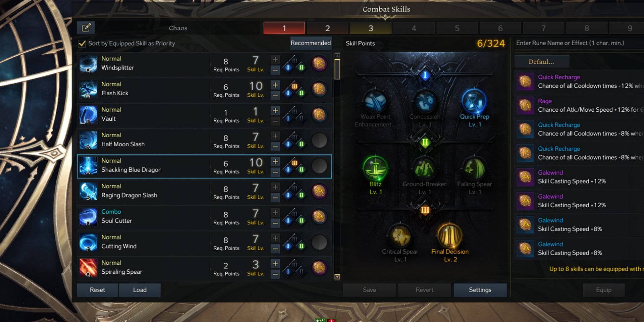
Task: Click the skill list scroll down arrow
Action: click(x=337, y=277)
